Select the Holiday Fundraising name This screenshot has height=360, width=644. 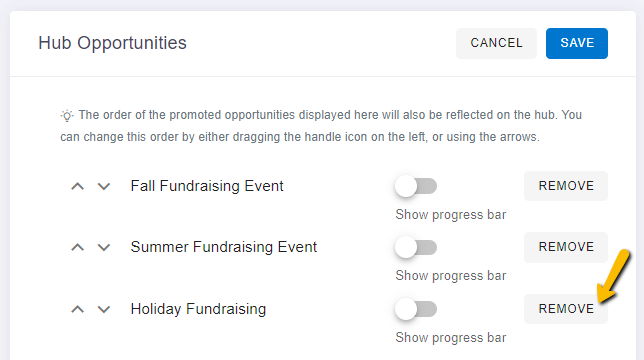tap(198, 309)
